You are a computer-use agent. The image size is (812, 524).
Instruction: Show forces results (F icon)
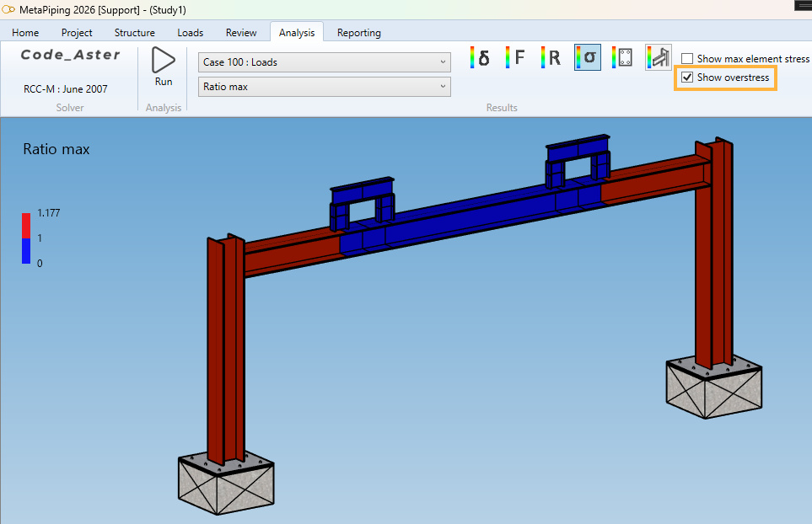click(x=514, y=57)
